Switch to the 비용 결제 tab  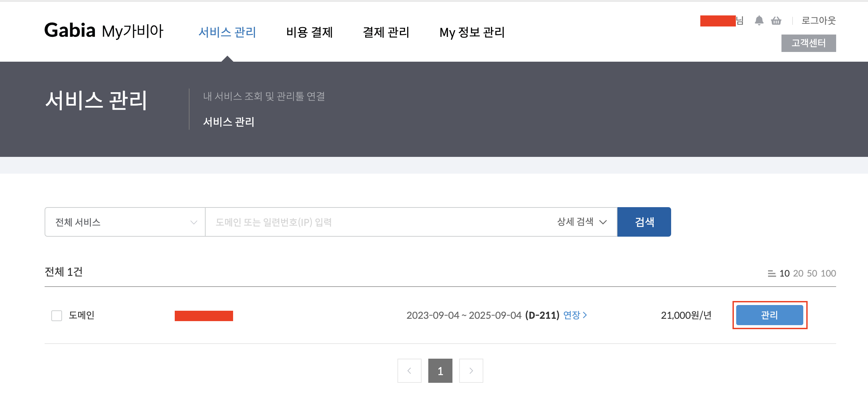click(x=309, y=33)
